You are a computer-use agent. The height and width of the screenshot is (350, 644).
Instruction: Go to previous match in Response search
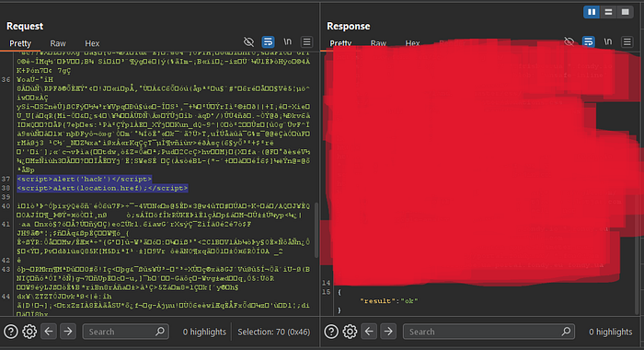pos(369,331)
